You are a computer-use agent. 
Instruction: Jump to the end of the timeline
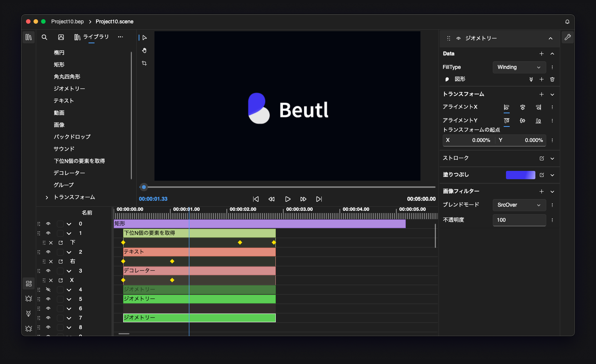319,199
